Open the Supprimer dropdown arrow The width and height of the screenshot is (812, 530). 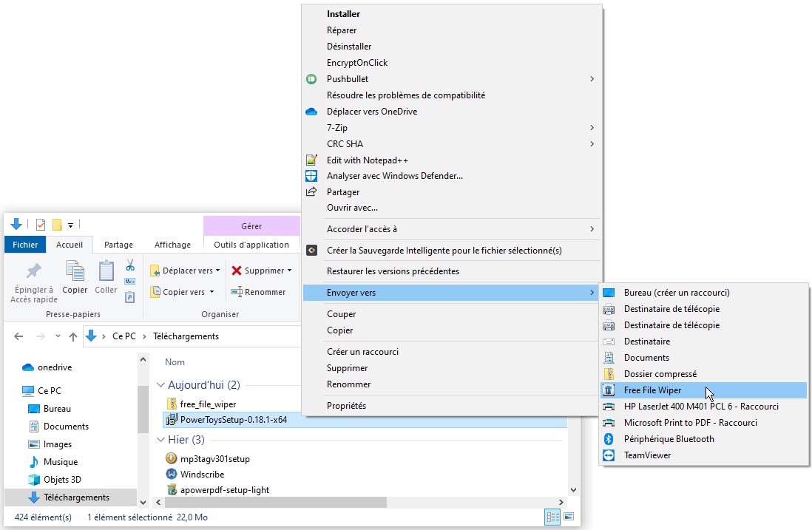pos(289,271)
